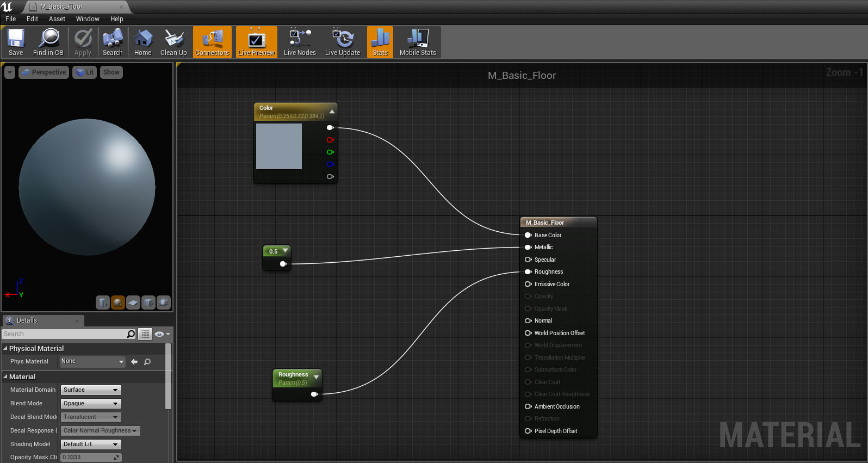Click Roughness parameter node output pin
This screenshot has width=868, height=463.
pos(314,394)
